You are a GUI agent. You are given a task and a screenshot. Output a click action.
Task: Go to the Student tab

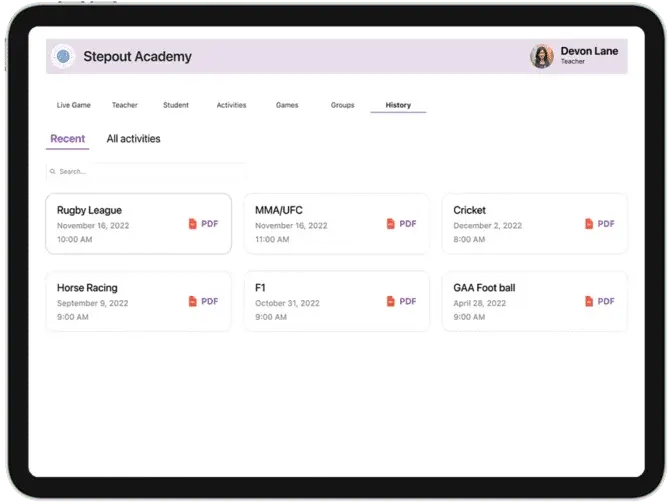176,105
